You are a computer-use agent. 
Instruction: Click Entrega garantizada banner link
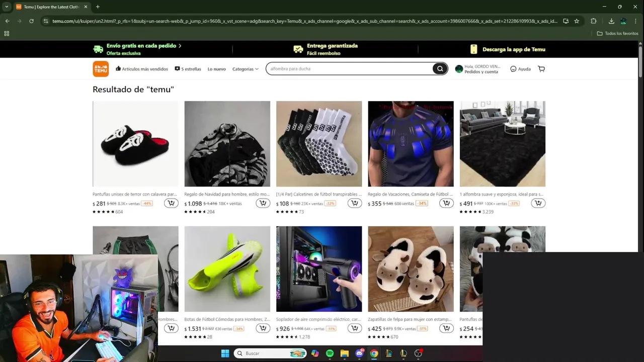(326, 49)
